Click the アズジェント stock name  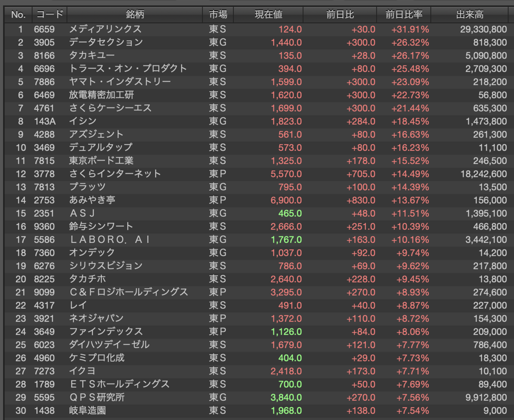click(96, 134)
